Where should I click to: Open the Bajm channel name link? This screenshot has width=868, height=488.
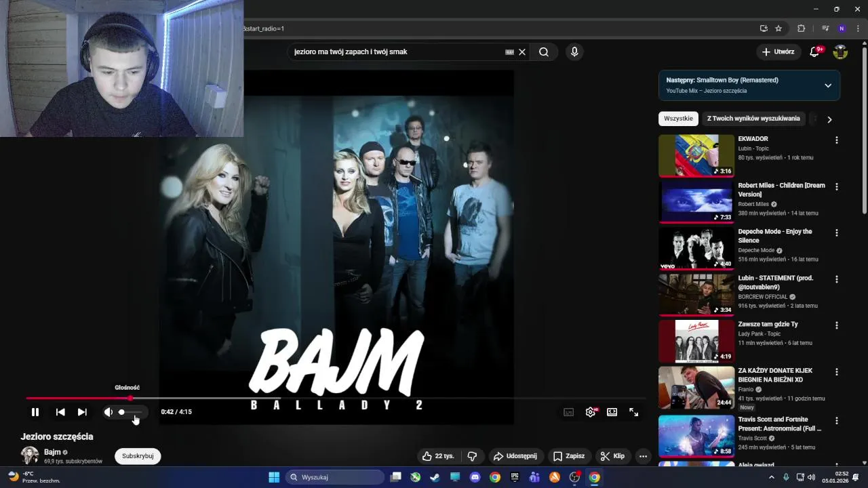(x=52, y=452)
